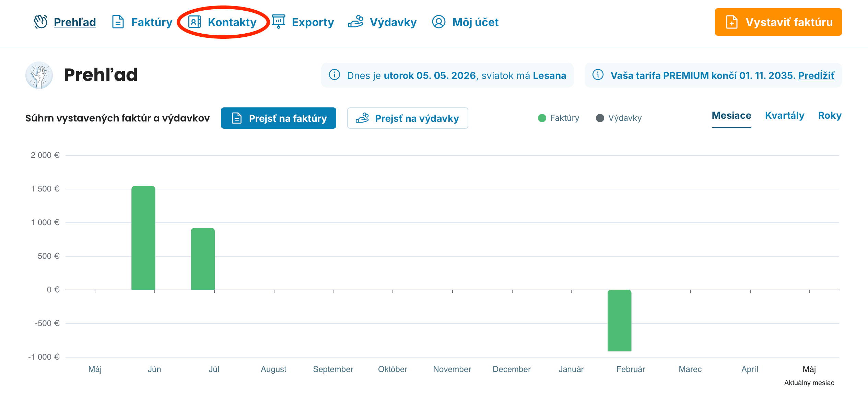Click the Exporty presentation board icon
This screenshot has height=396, width=868.
click(x=279, y=22)
